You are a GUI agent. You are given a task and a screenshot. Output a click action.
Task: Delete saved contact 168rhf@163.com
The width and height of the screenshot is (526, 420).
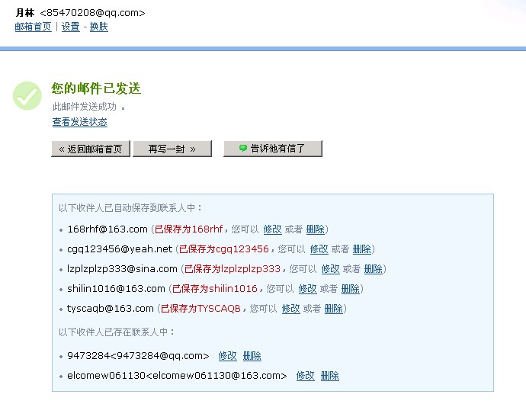click(315, 229)
